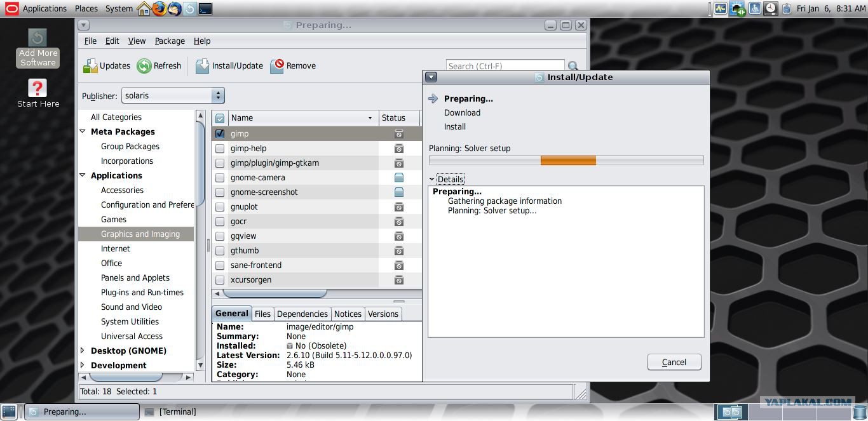The image size is (868, 421).
Task: Open the Package menu
Action: tap(170, 41)
